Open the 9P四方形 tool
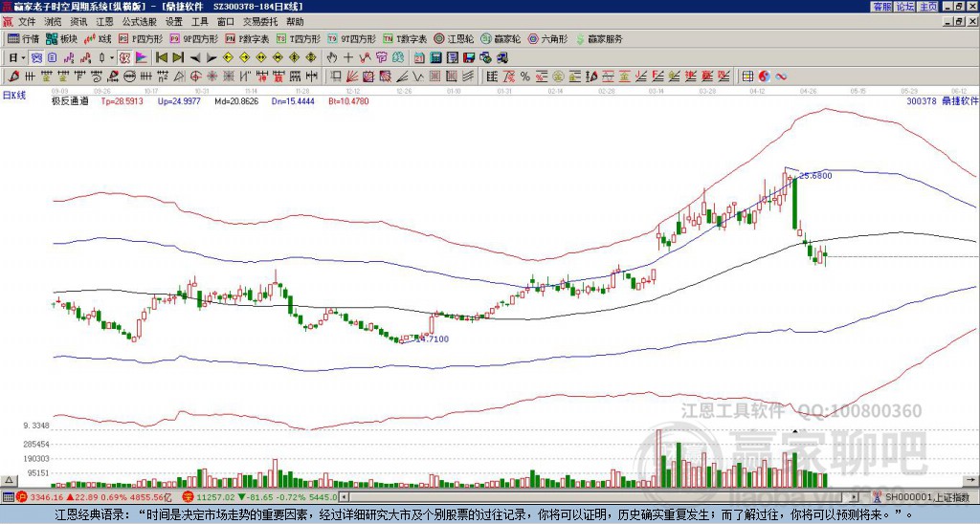Screen dimensions: 980x524 tap(193, 38)
